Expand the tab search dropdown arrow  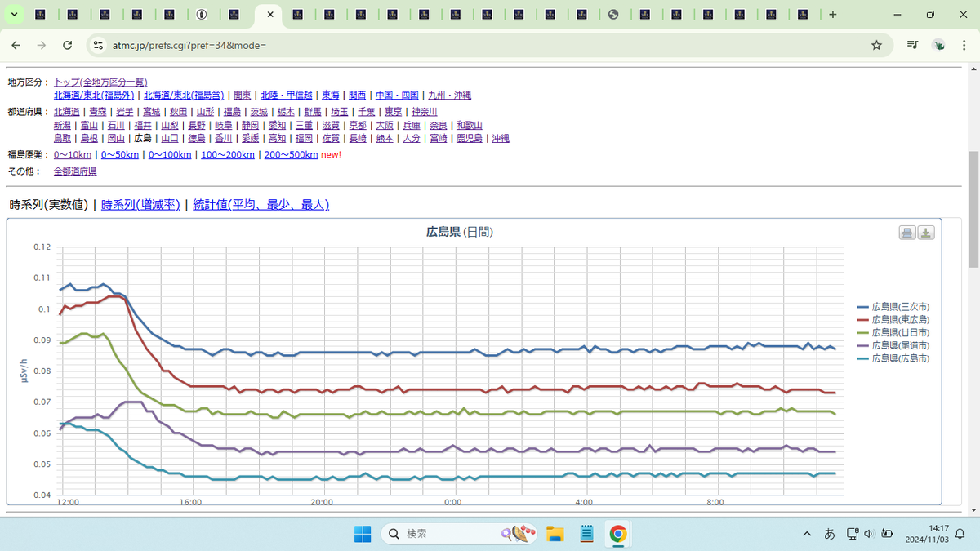pyautogui.click(x=14, y=15)
